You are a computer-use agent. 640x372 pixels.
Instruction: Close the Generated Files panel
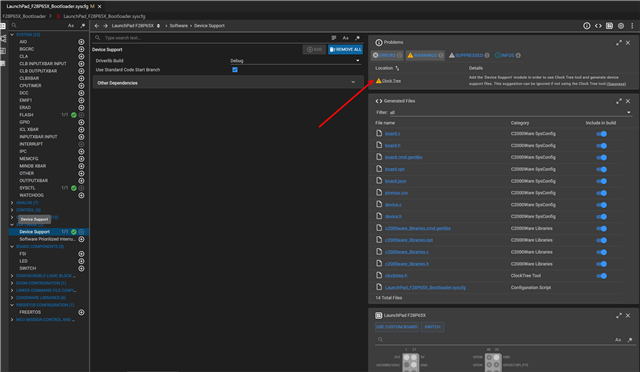(x=628, y=101)
